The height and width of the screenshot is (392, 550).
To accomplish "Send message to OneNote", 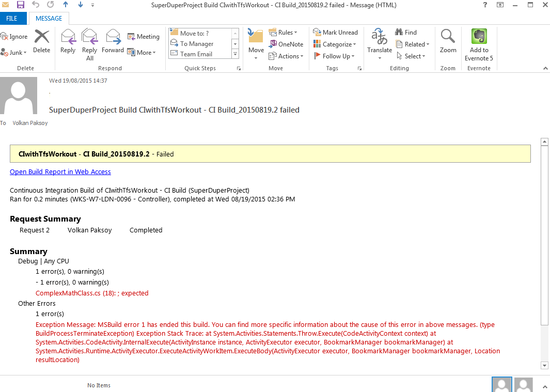I will coord(286,44).
